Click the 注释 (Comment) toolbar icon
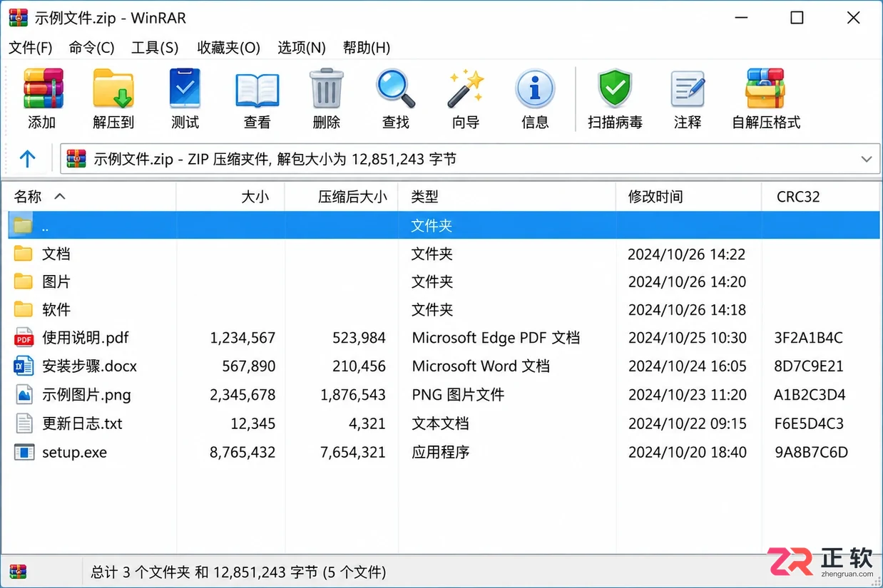883x588 pixels. click(688, 90)
